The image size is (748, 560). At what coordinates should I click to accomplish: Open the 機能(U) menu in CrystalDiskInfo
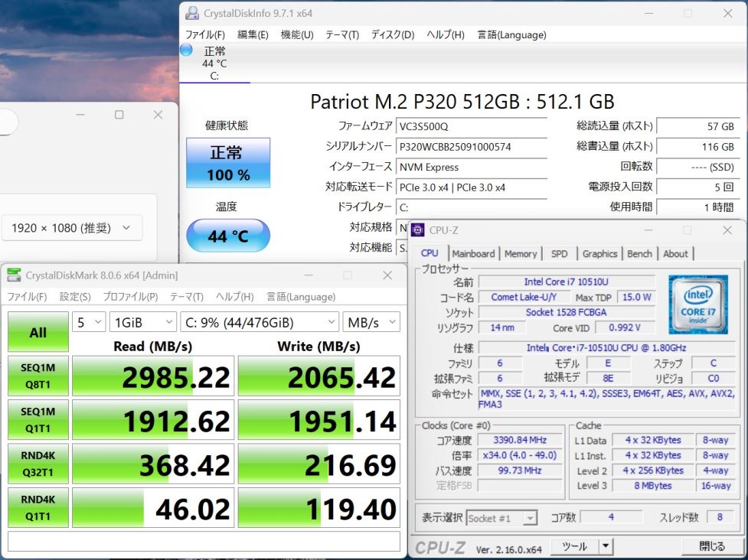pyautogui.click(x=296, y=34)
